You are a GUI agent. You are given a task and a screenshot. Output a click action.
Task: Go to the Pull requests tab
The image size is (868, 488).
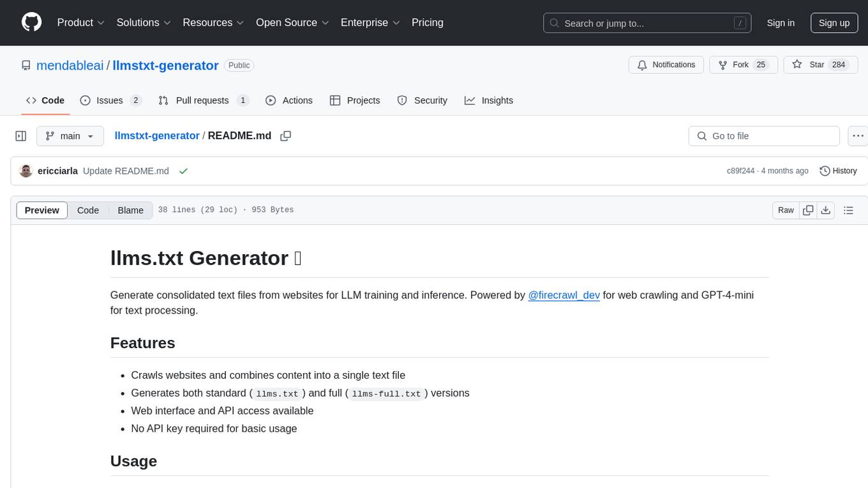coord(202,100)
